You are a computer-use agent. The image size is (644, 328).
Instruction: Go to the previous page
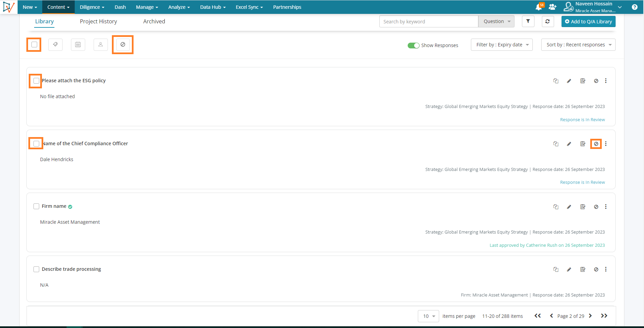(551, 316)
